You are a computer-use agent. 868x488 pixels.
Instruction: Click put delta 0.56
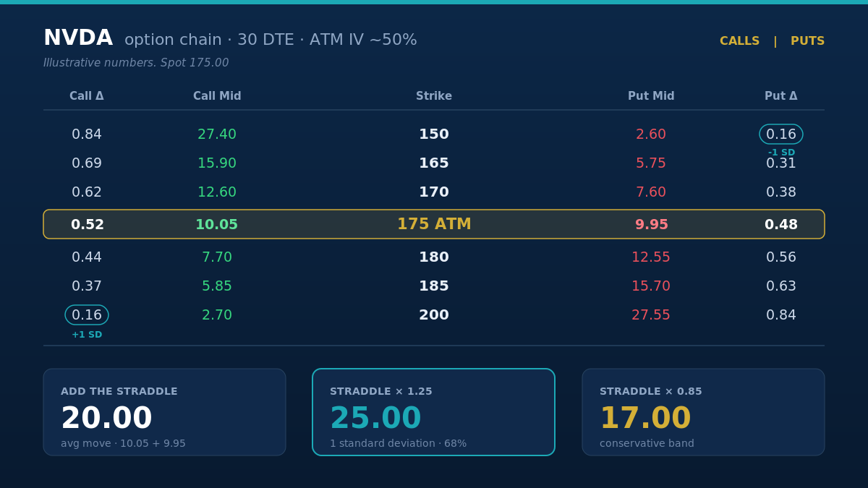pos(781,257)
